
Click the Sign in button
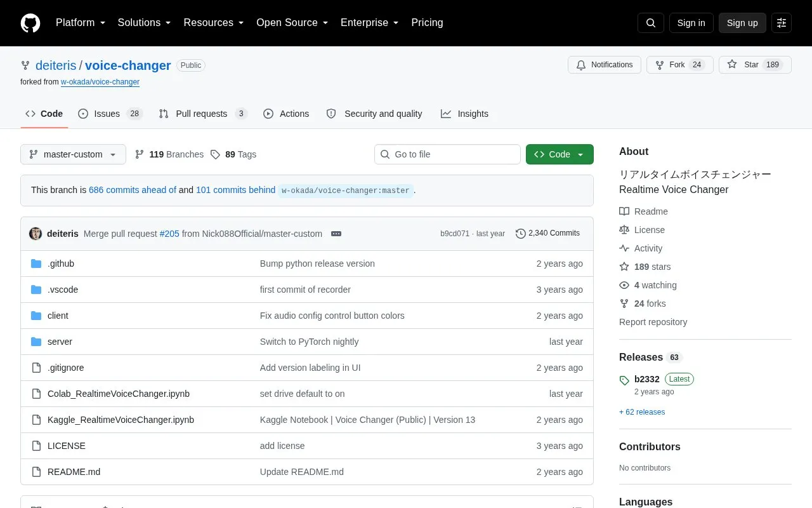coord(691,23)
